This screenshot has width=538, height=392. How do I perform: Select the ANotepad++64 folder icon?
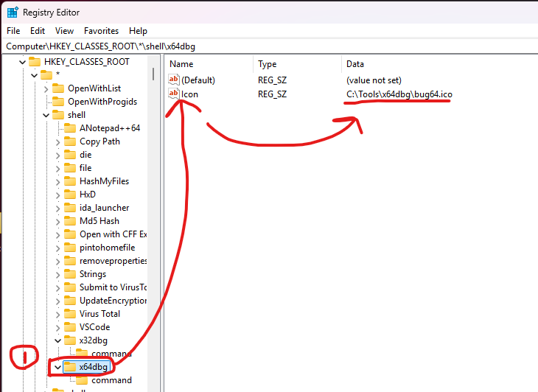tap(70, 128)
